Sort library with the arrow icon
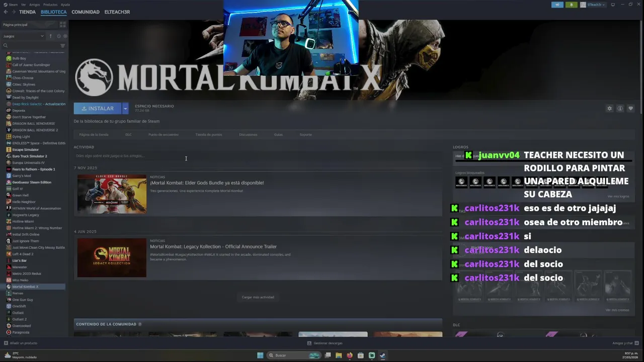 [50, 36]
